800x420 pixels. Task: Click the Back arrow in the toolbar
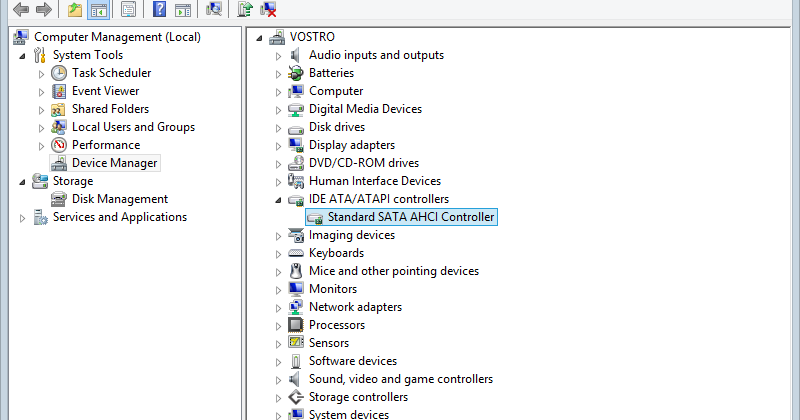(x=21, y=9)
